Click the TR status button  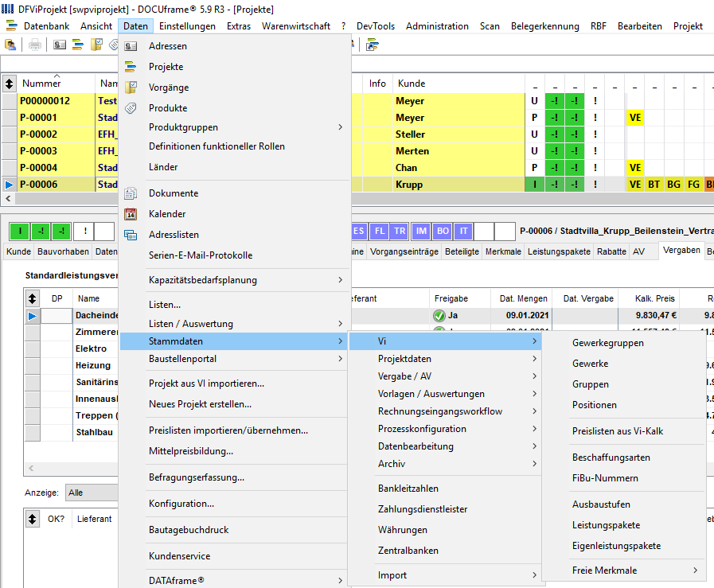click(x=400, y=232)
